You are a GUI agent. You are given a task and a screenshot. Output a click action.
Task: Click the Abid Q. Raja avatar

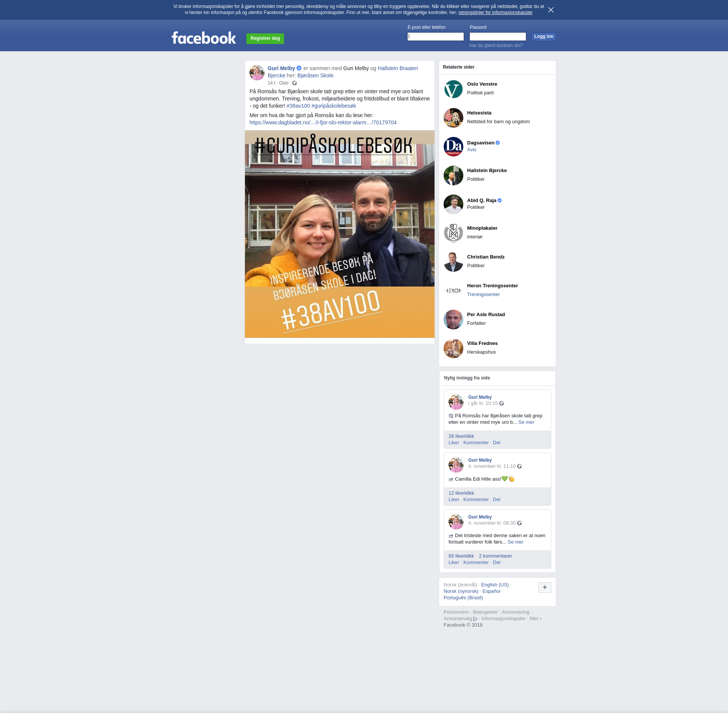pos(453,204)
